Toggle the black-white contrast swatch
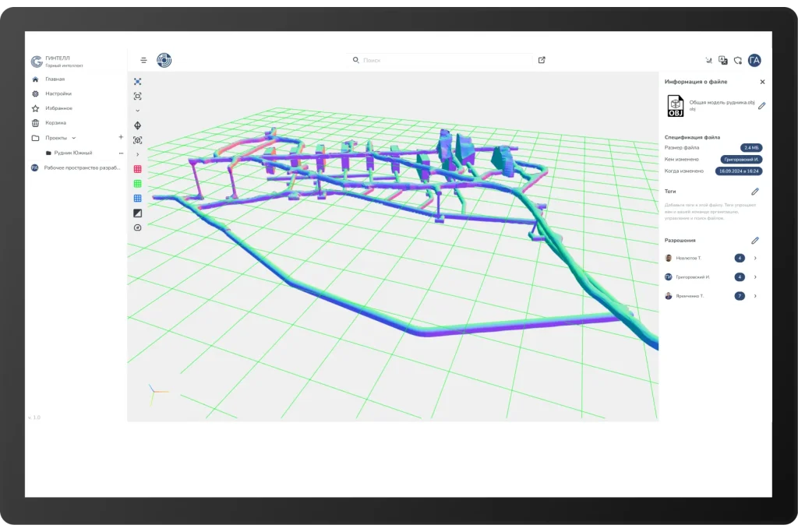Image resolution: width=798 pixels, height=532 pixels. (138, 213)
